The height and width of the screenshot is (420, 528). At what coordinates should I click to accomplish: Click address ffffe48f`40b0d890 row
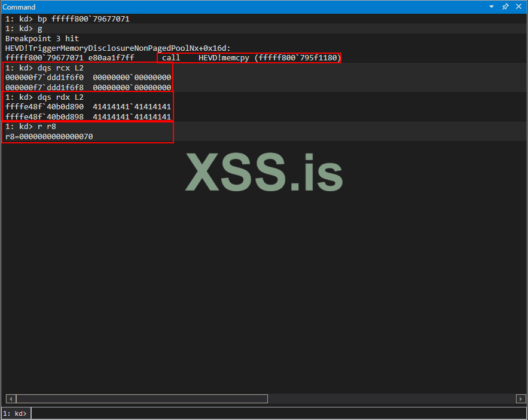click(x=88, y=107)
